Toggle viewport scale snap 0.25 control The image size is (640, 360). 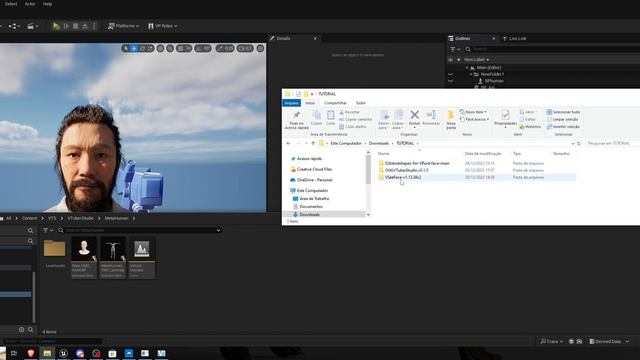pos(225,49)
